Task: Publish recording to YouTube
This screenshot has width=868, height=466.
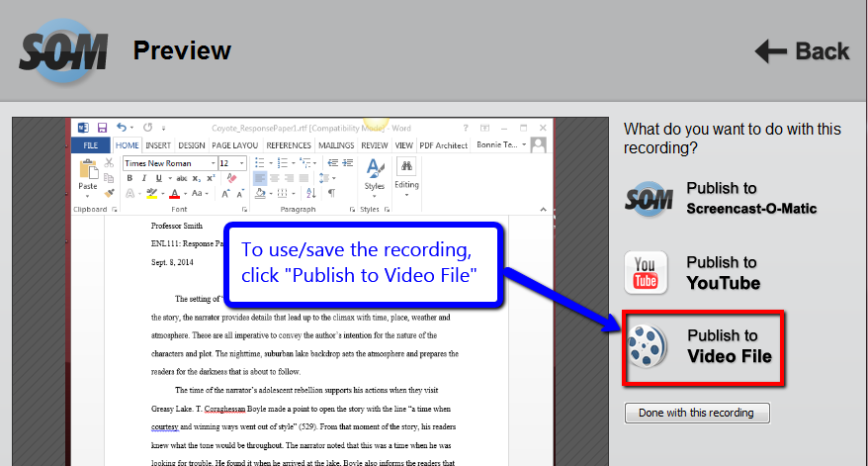Action: tap(692, 273)
